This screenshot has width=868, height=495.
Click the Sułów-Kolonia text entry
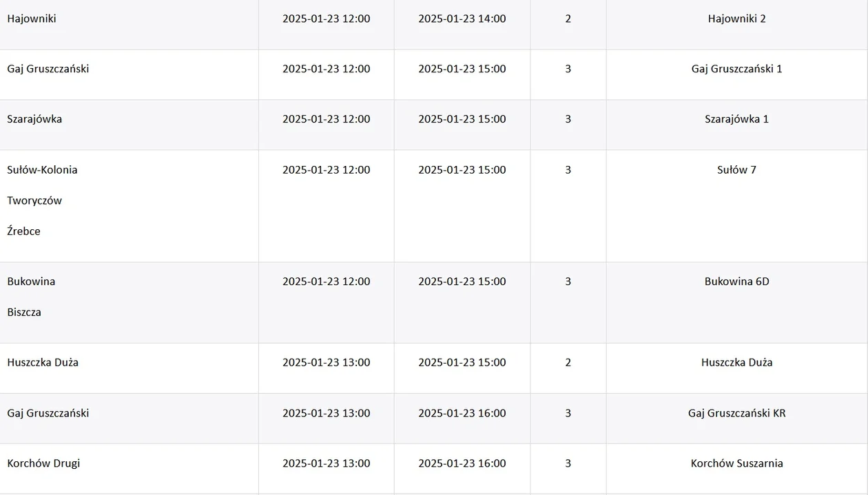[42, 170]
